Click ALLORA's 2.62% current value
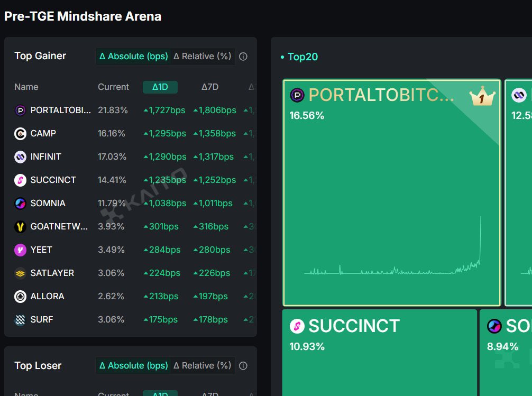This screenshot has height=396, width=532. coord(111,296)
